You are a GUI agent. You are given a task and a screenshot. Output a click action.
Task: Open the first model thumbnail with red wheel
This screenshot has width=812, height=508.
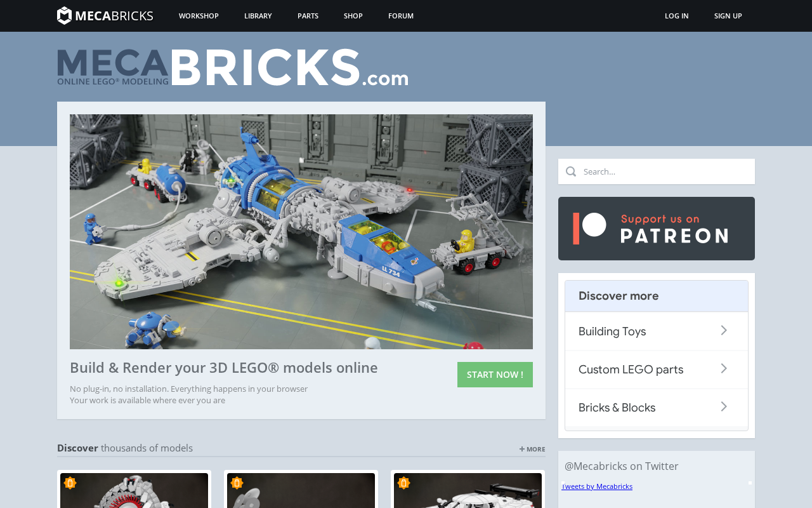[x=134, y=490]
